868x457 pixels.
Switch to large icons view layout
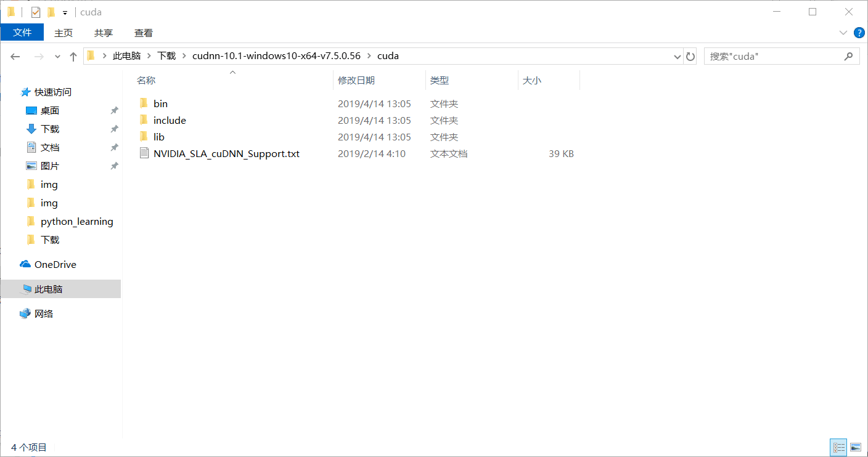855,447
